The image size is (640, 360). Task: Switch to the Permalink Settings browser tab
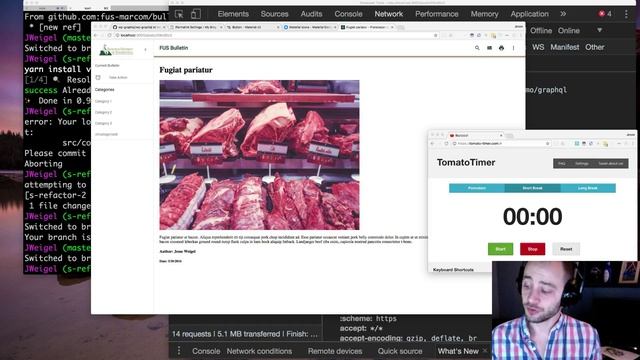point(196,27)
